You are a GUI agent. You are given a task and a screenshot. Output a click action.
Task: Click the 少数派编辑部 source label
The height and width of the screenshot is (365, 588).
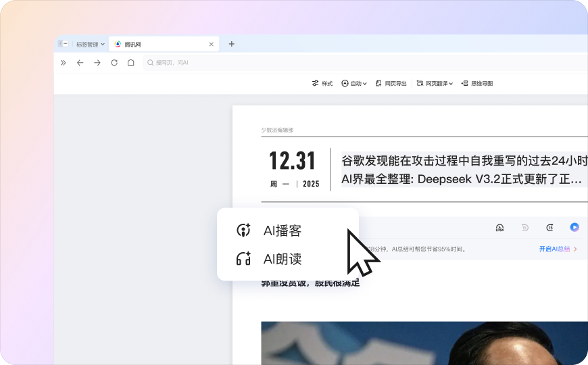tap(278, 130)
